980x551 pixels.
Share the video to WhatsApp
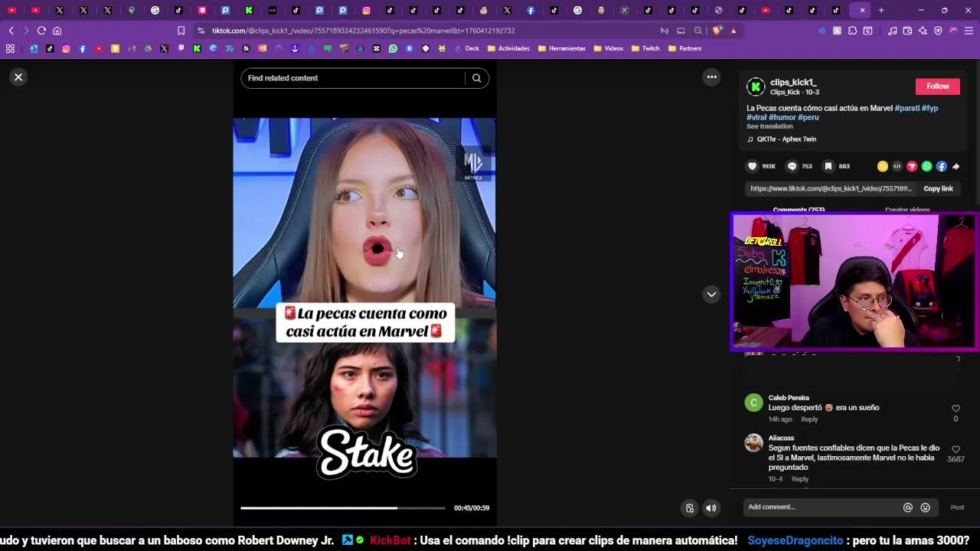pos(926,166)
